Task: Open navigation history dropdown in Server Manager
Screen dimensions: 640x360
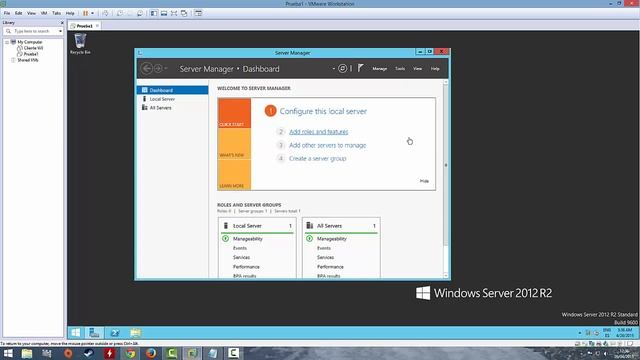Action: [x=166, y=69]
